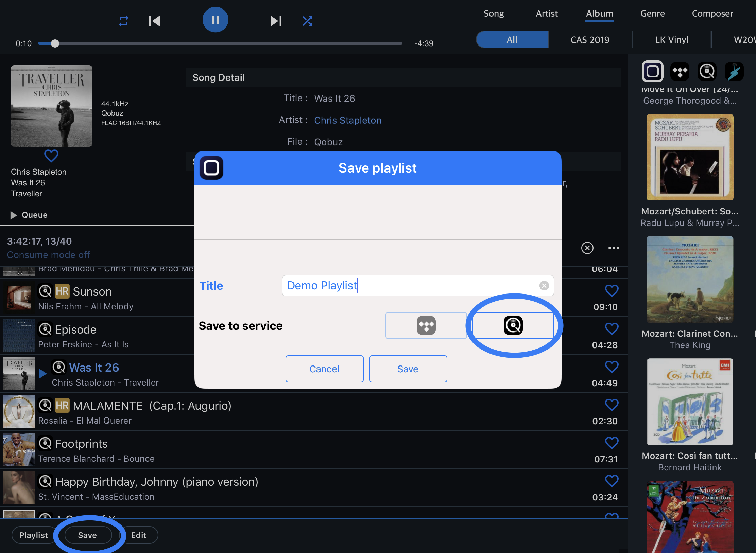Viewport: 756px width, 553px height.
Task: Switch to the Composer tab
Action: (x=712, y=14)
